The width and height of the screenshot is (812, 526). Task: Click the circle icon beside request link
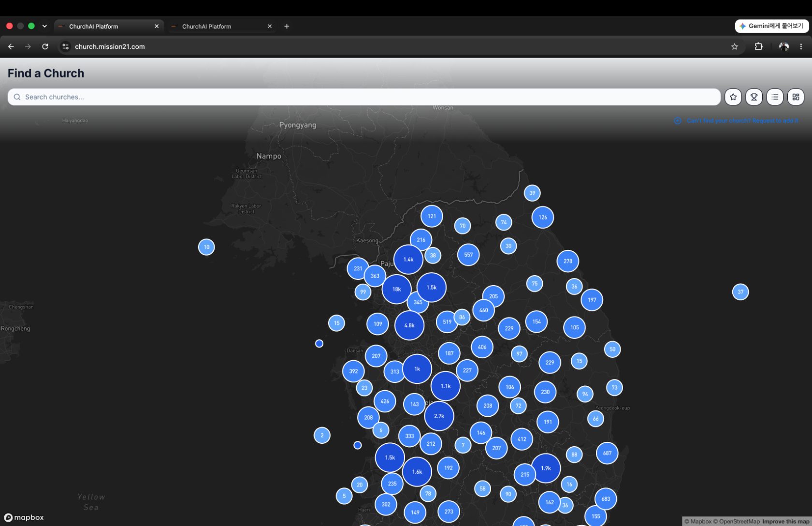(x=678, y=121)
